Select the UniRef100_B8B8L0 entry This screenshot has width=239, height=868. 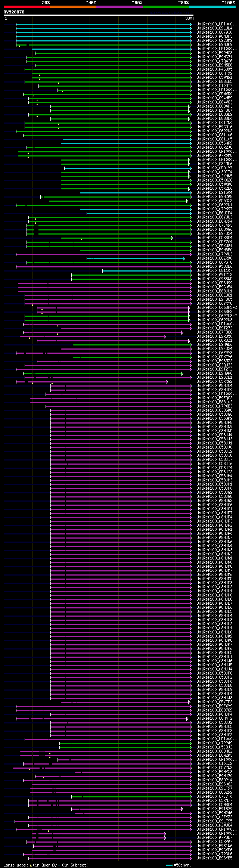click(x=214, y=118)
